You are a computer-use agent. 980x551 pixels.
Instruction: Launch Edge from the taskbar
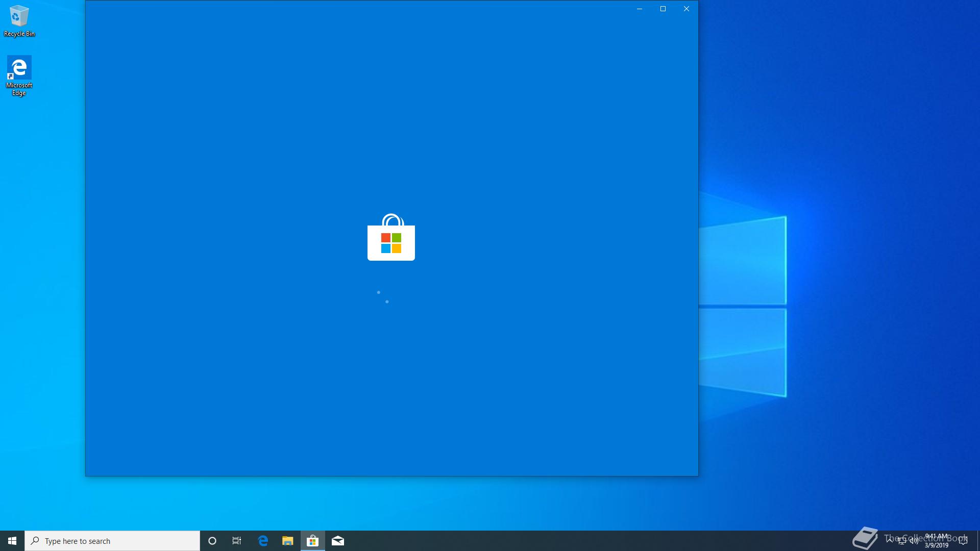click(x=263, y=541)
